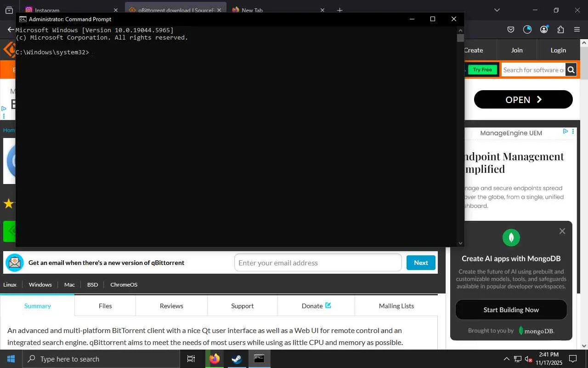Click the Create AI apps with MongoDB heading
Viewport: 588px width, 368px height.
pyautogui.click(x=511, y=259)
